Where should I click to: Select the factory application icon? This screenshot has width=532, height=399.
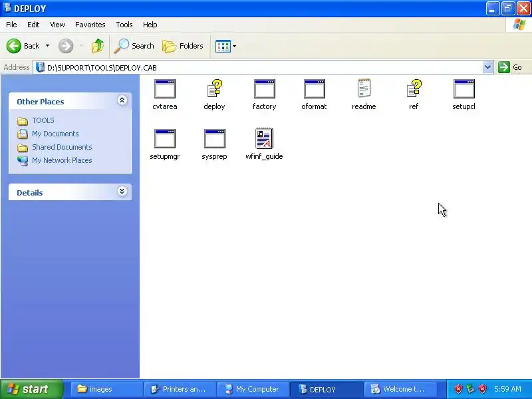coord(264,89)
